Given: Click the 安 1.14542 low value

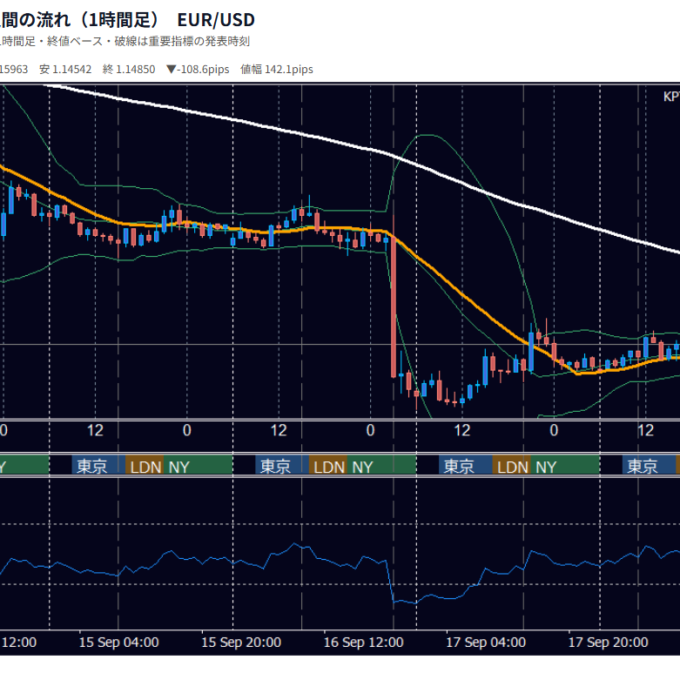Looking at the screenshot, I should coord(65,69).
